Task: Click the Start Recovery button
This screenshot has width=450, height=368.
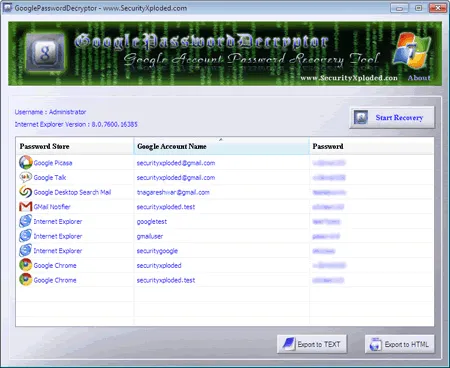Action: [x=392, y=117]
